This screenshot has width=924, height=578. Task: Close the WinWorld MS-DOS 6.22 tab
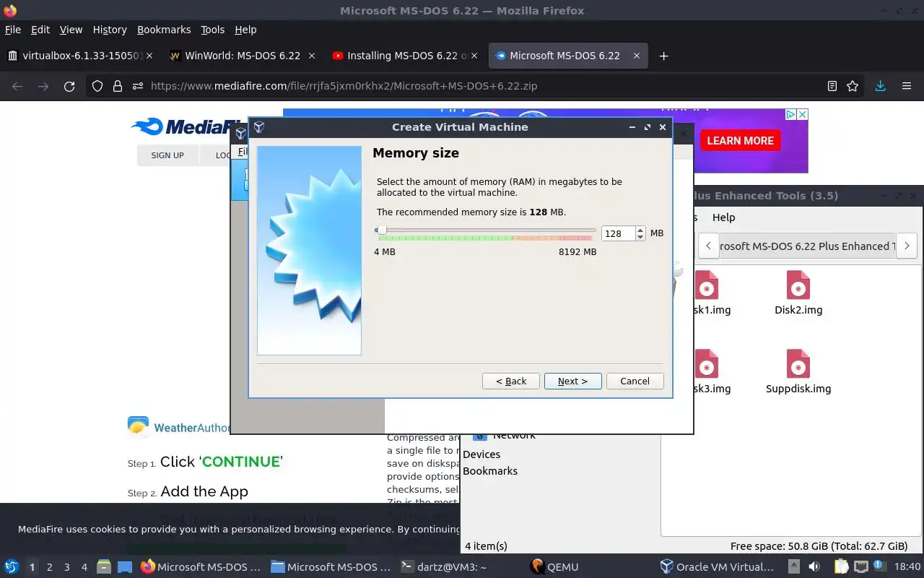tap(312, 56)
